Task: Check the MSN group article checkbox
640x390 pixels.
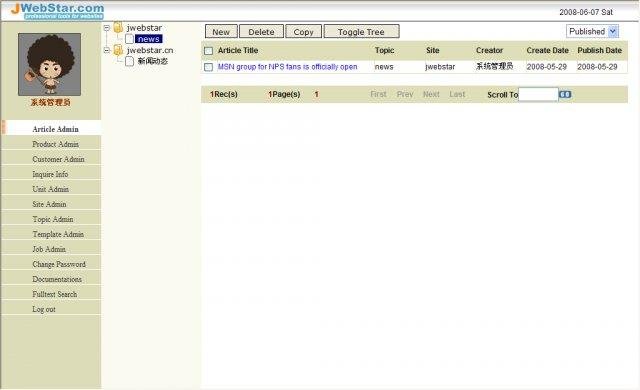Action: [208, 67]
